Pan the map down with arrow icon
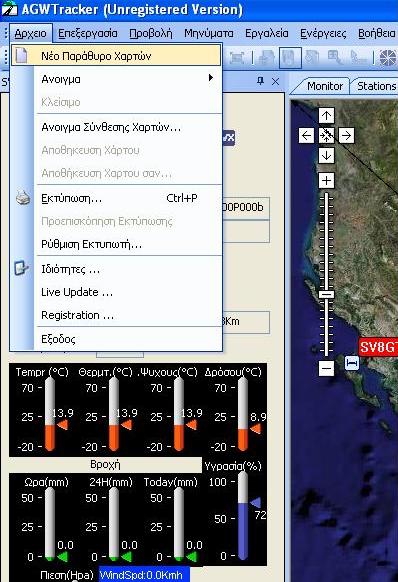Image resolution: width=398 pixels, height=582 pixels. click(x=326, y=156)
